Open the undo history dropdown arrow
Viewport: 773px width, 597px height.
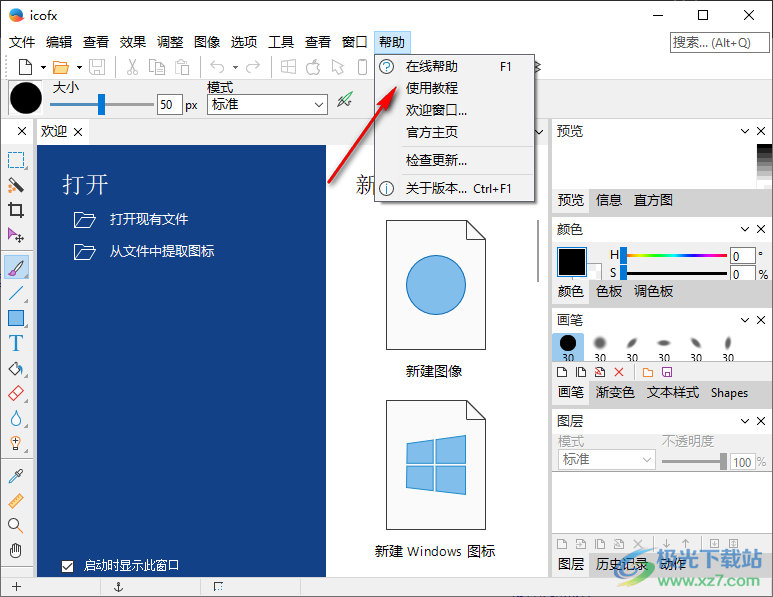point(235,68)
